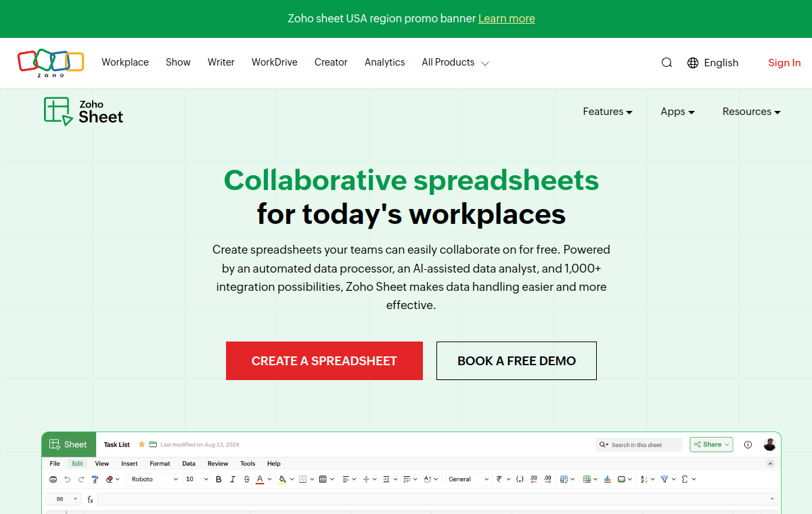Toggle the favorite star beside Task List
This screenshot has width=812, height=514.
point(141,444)
